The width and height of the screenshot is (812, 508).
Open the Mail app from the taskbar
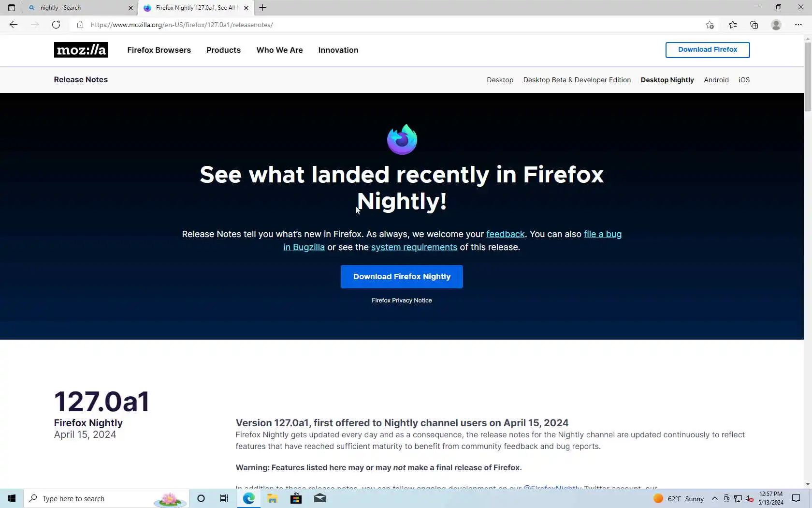click(319, 498)
